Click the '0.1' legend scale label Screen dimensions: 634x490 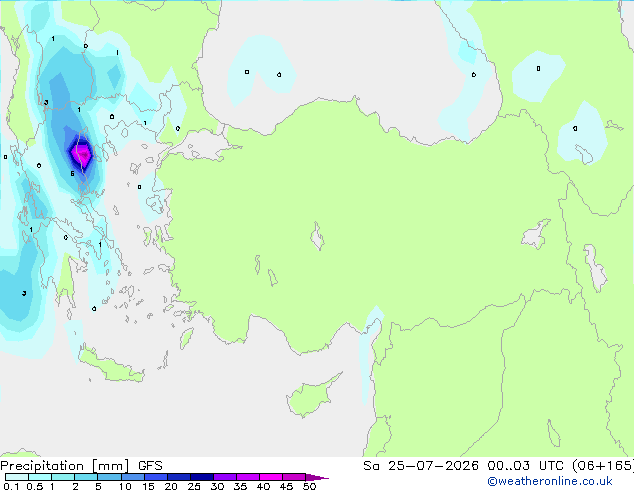[x=11, y=486]
